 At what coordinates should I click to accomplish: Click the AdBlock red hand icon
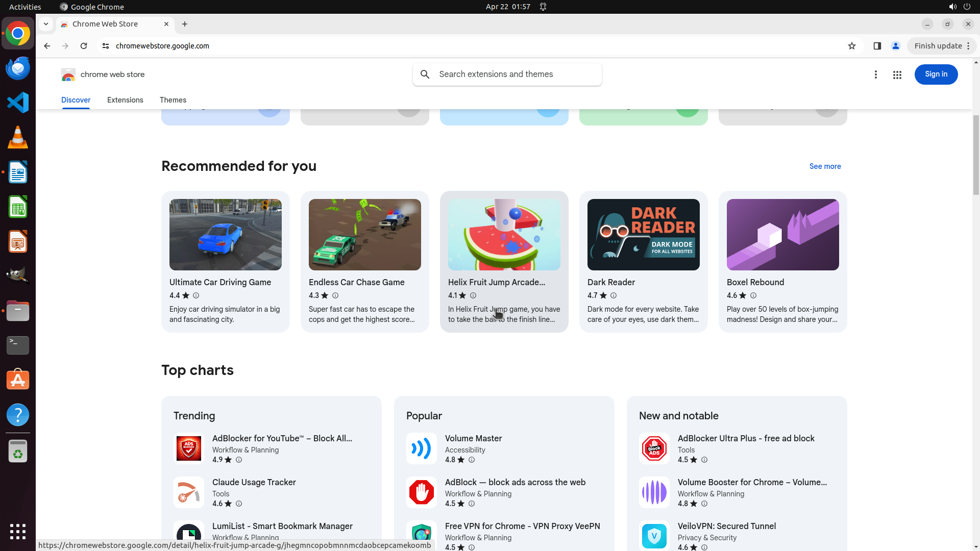421,492
